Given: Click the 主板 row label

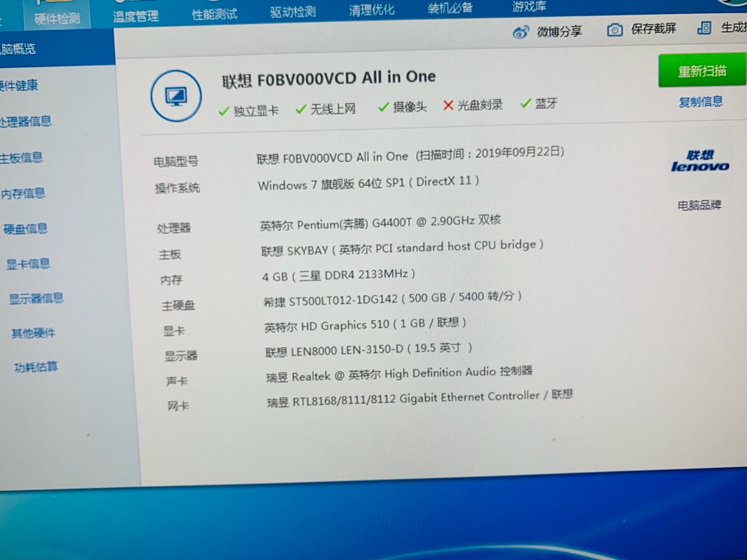Looking at the screenshot, I should coord(170,254).
